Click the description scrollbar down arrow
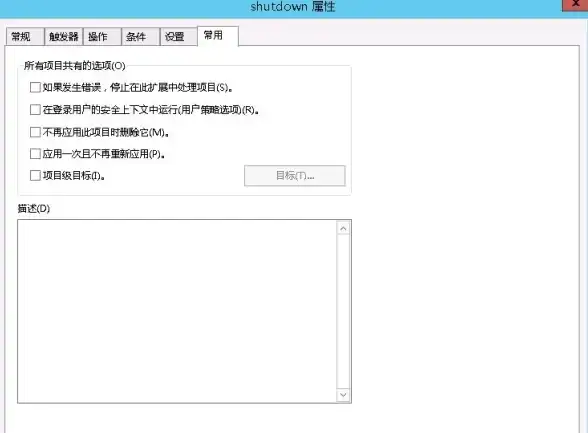Screen dimensions: 588x433 tap(344, 394)
